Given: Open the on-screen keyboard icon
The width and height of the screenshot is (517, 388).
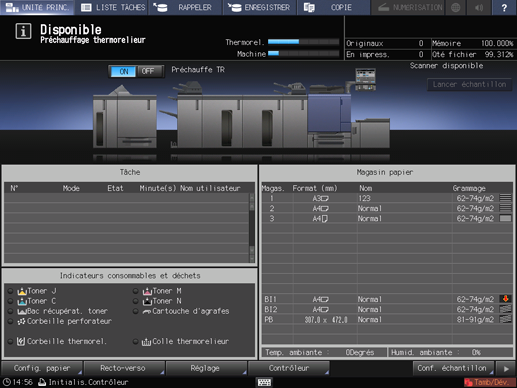Looking at the screenshot, I should pos(264,382).
